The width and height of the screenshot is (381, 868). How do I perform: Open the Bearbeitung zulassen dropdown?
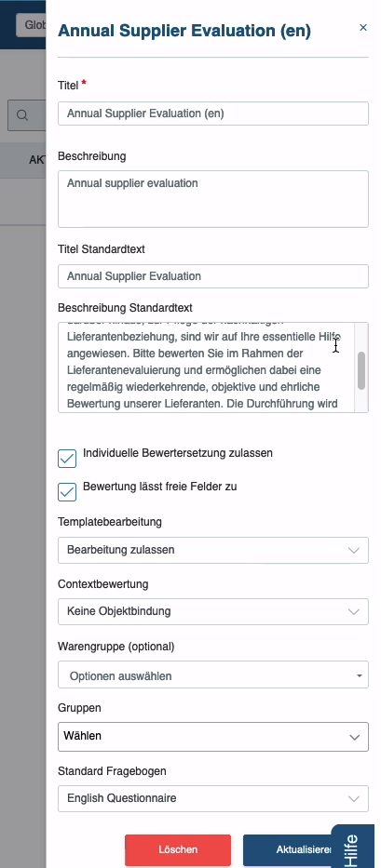213,550
